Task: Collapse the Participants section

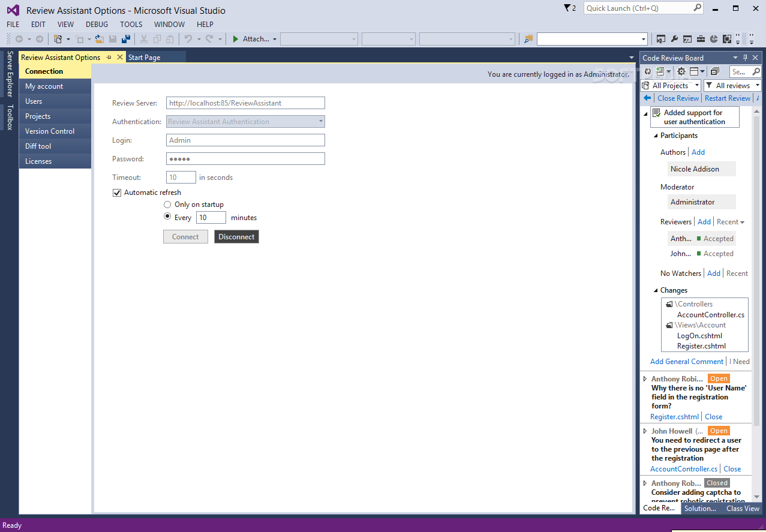Action: [x=656, y=136]
